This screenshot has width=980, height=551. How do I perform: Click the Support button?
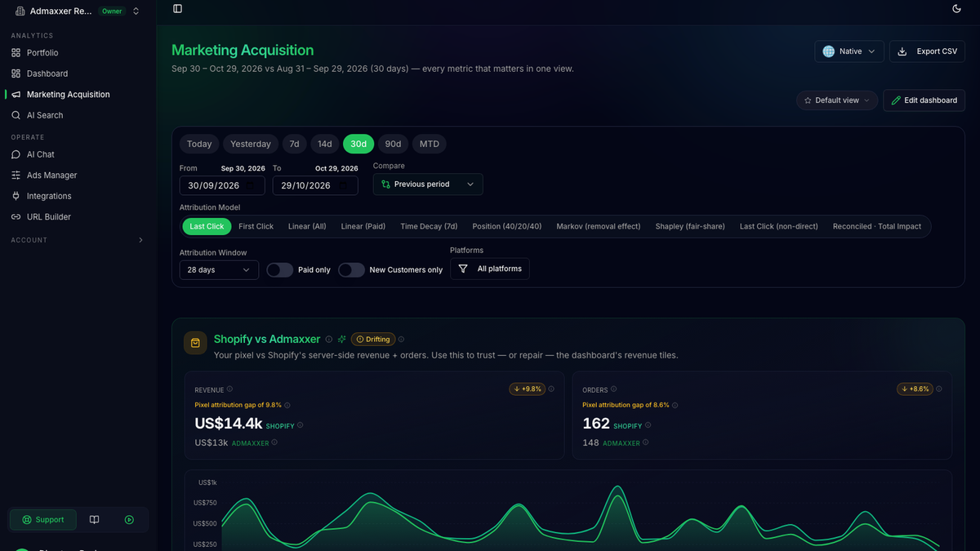pyautogui.click(x=42, y=520)
